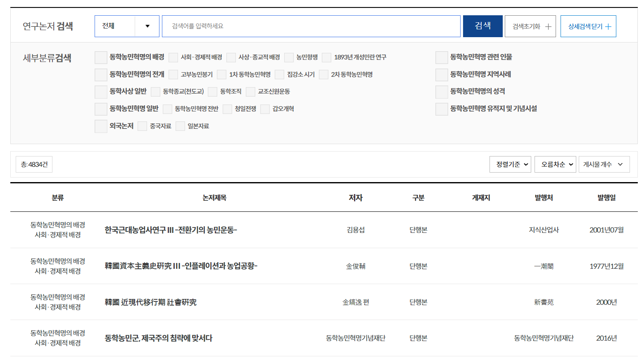Click publisher 新書苑

pyautogui.click(x=544, y=302)
